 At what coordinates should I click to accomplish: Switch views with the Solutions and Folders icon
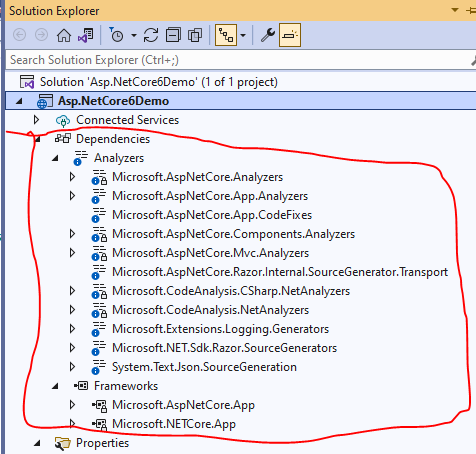point(86,35)
